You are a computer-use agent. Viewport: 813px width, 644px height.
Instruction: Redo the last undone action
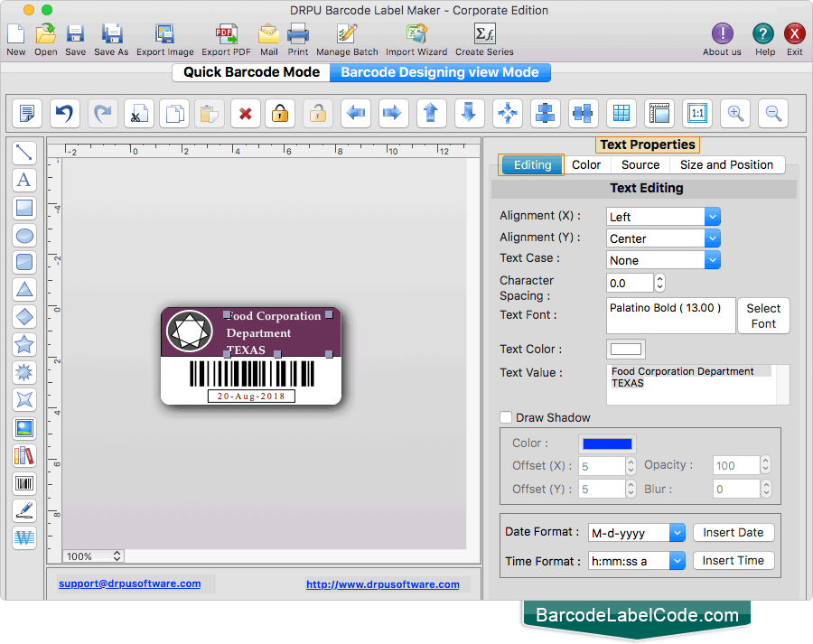[x=103, y=113]
